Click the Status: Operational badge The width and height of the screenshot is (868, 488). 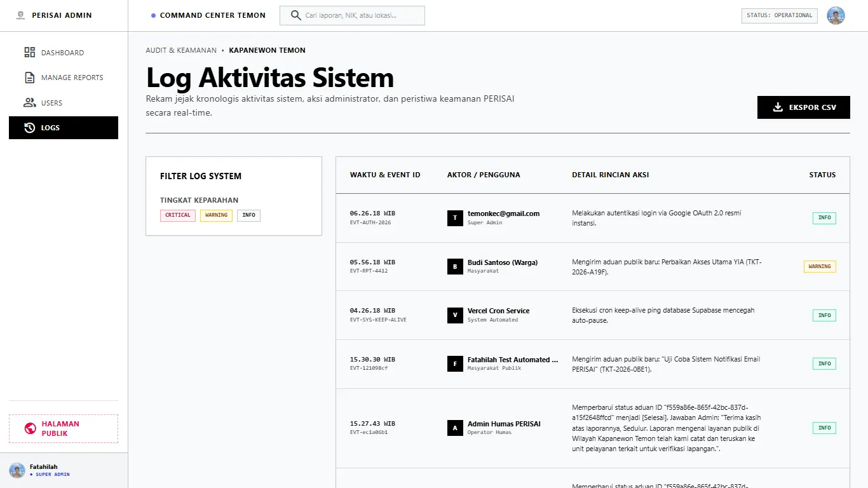pos(780,15)
